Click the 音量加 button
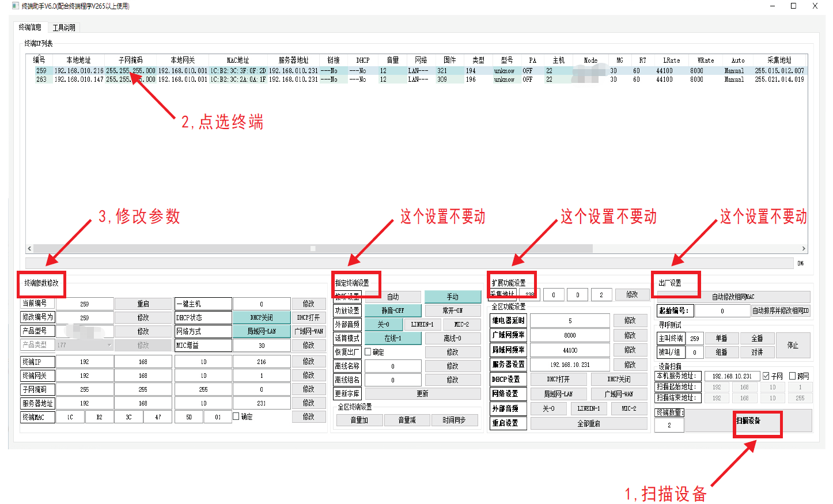 [359, 420]
